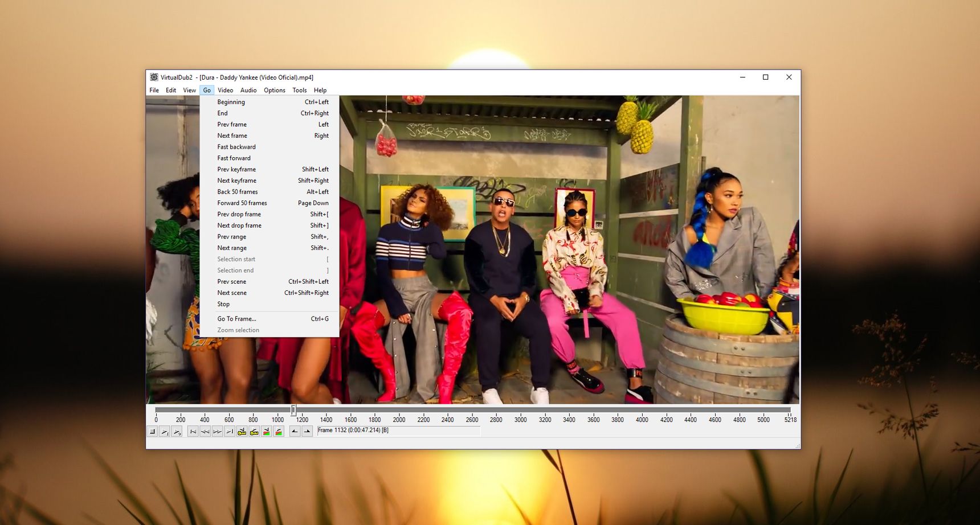Click the previous keyframe key icon
The height and width of the screenshot is (525, 980).
tap(242, 432)
